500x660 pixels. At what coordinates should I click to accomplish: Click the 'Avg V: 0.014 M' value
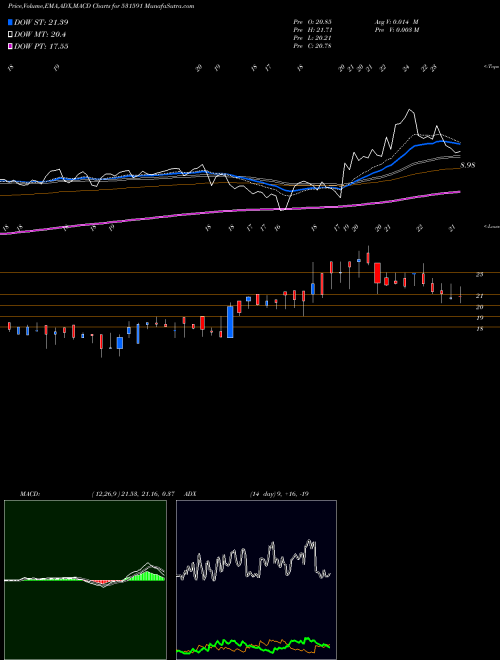pyautogui.click(x=396, y=21)
